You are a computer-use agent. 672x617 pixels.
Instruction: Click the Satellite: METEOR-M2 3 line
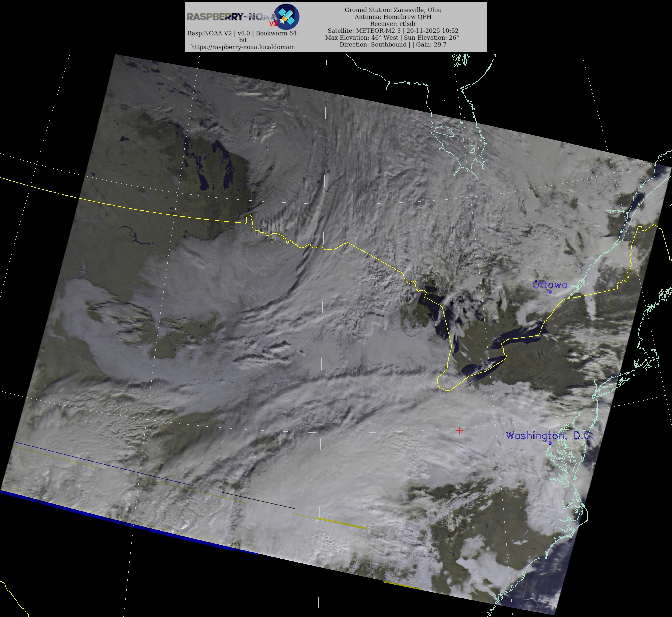tap(393, 31)
